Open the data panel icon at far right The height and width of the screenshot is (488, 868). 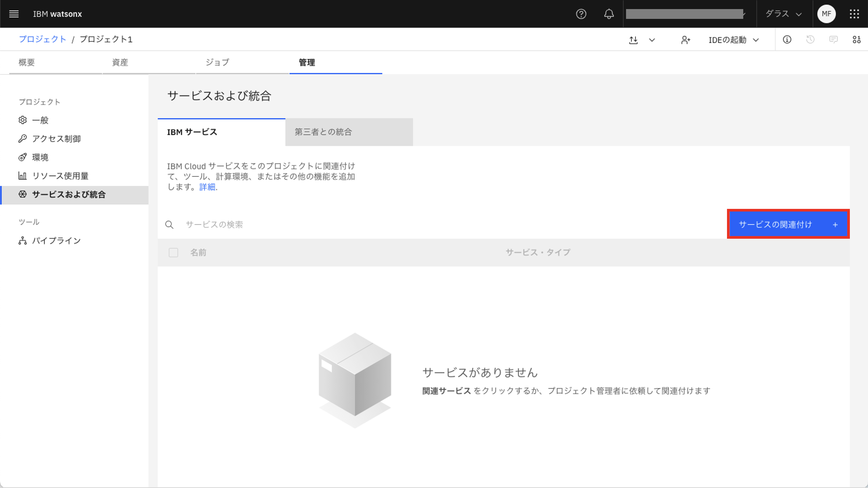click(x=857, y=40)
